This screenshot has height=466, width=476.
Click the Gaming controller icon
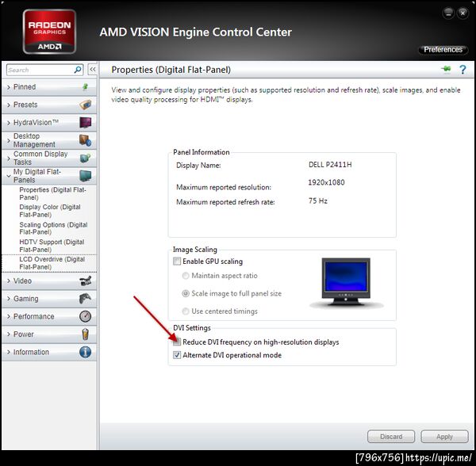(85, 298)
